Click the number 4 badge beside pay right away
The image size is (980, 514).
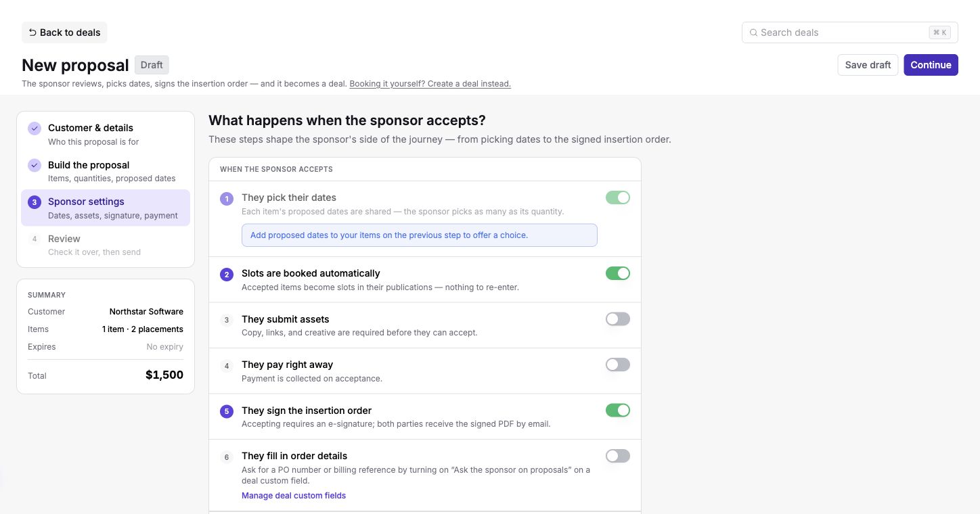(227, 366)
